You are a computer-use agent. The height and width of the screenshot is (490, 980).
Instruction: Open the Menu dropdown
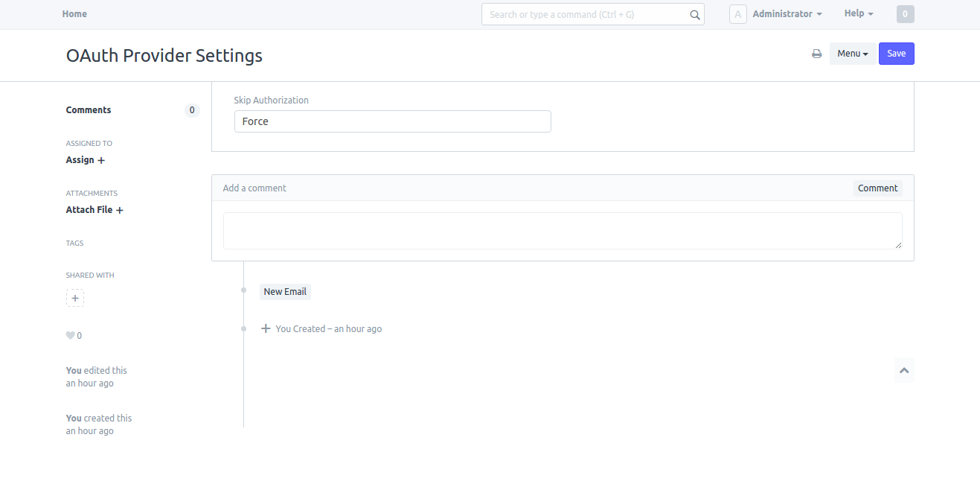852,54
